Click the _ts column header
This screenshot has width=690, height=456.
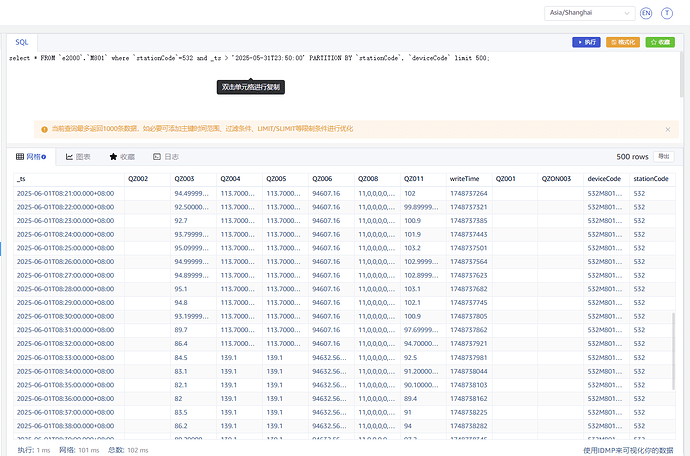coord(22,178)
